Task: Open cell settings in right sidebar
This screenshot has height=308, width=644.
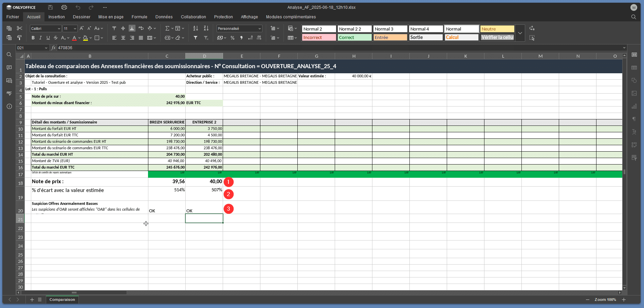Action: [x=634, y=55]
